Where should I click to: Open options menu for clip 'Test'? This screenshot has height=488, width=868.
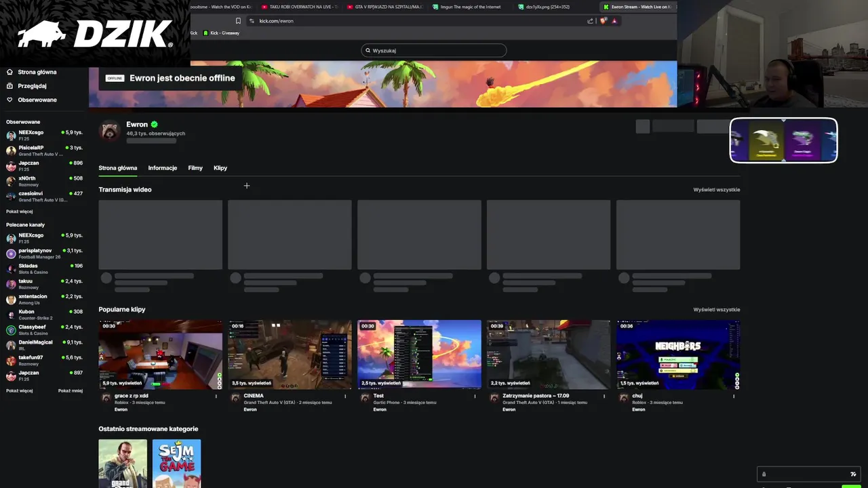point(475,396)
